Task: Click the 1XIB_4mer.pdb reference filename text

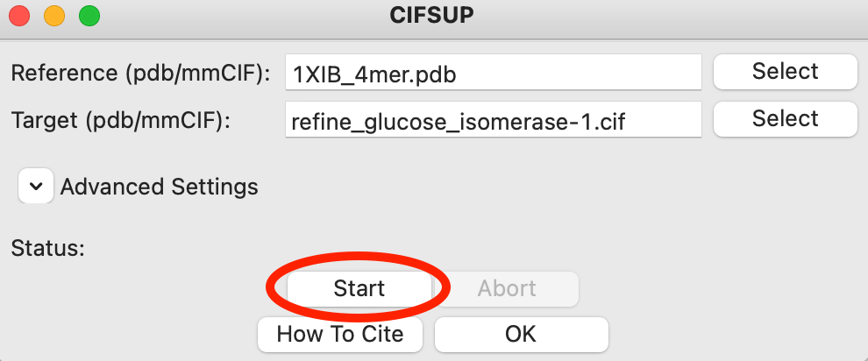Action: point(374,74)
